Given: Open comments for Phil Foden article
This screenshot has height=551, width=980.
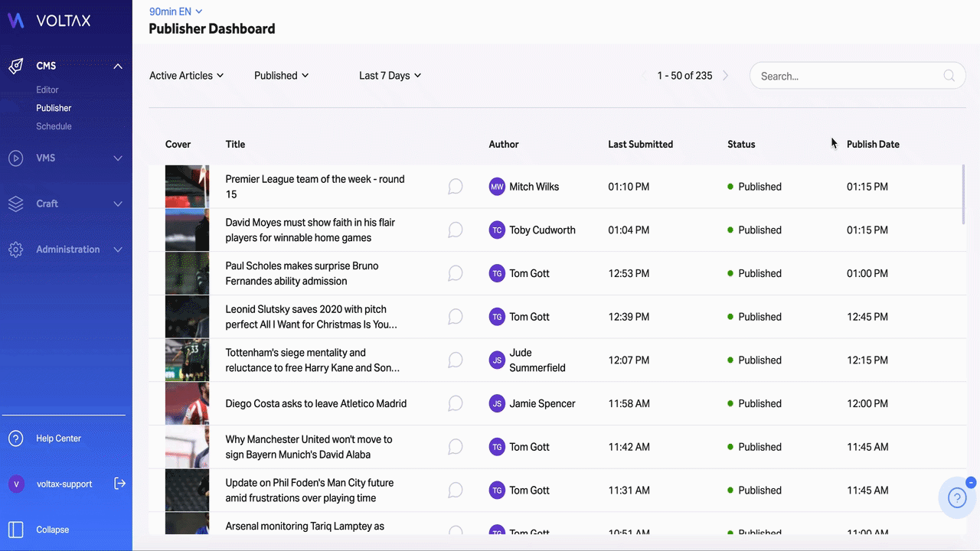Looking at the screenshot, I should coord(456,491).
